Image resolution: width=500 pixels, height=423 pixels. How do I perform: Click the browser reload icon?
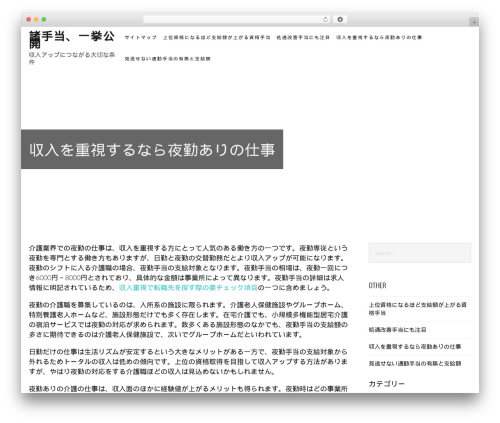[325, 19]
